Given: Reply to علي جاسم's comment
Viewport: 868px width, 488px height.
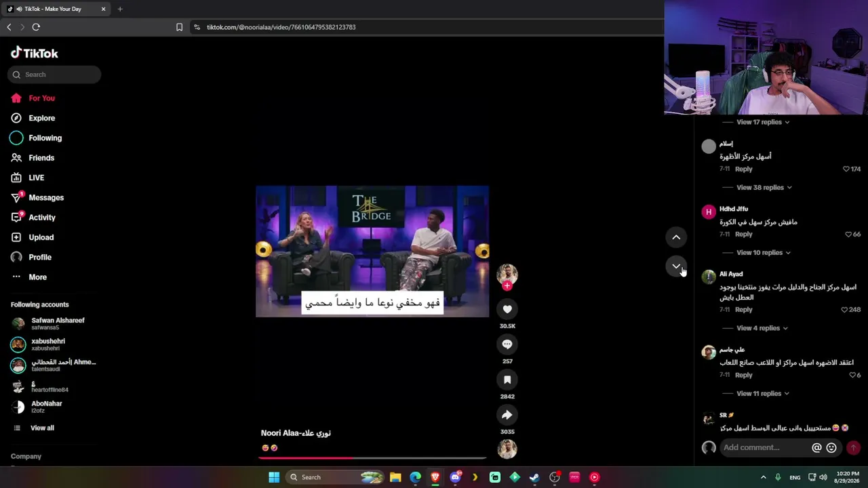Looking at the screenshot, I should (744, 375).
